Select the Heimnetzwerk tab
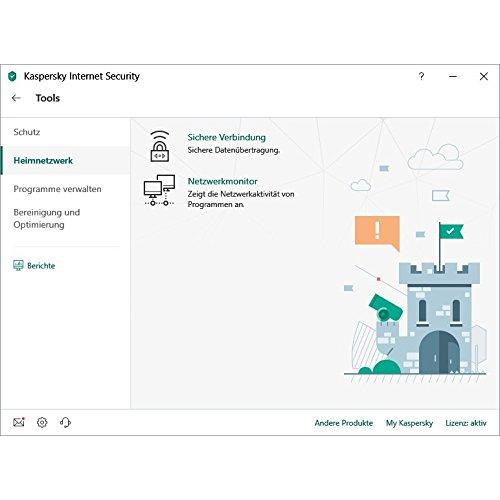The image size is (500, 500). click(x=43, y=160)
